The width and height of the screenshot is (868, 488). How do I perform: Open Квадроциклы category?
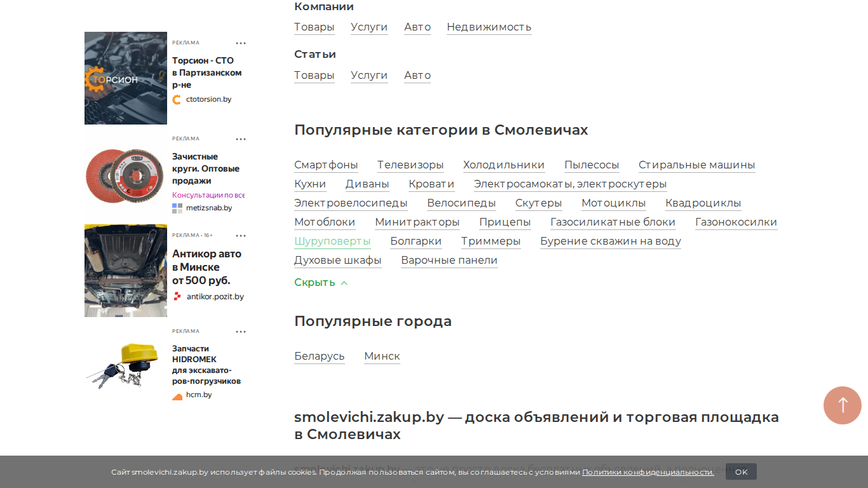click(x=703, y=203)
